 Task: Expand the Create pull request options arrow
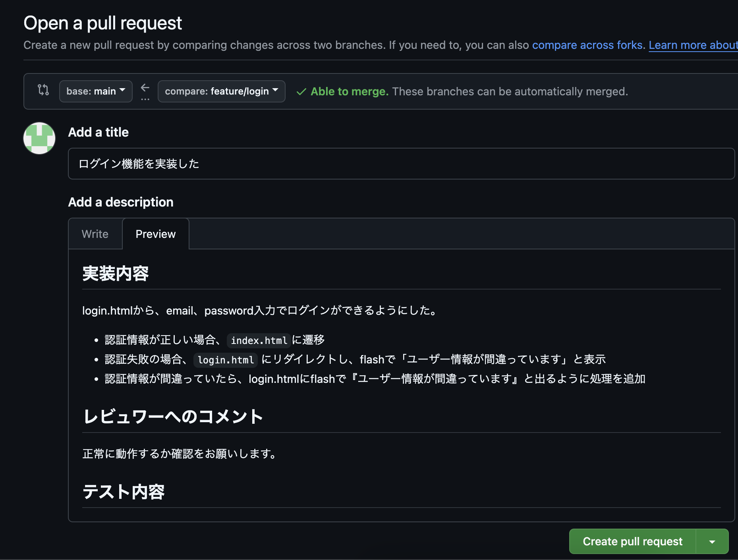point(712,541)
